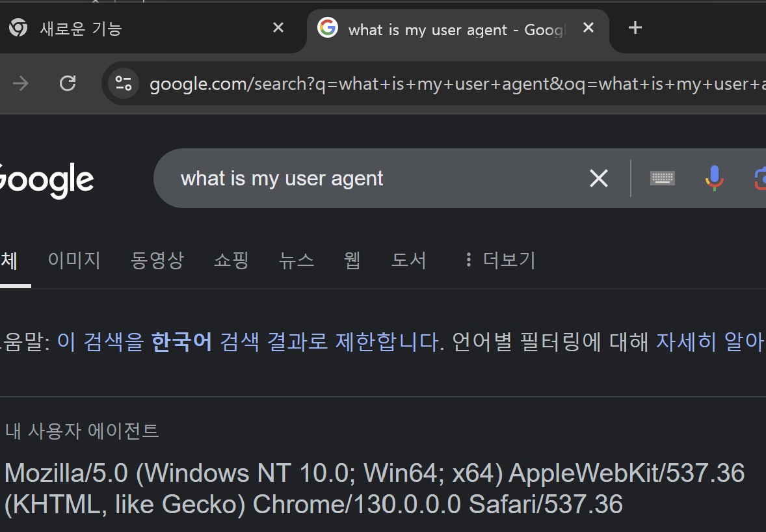Click the 언어별 필터링에 대해 text
This screenshot has width=766, height=532.
point(551,341)
